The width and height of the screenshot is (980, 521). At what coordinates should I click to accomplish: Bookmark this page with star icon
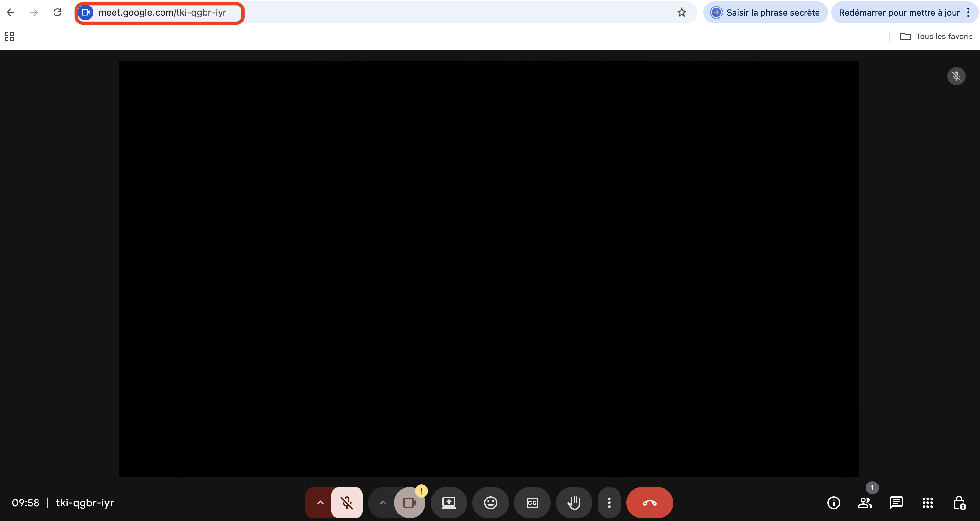[681, 12]
